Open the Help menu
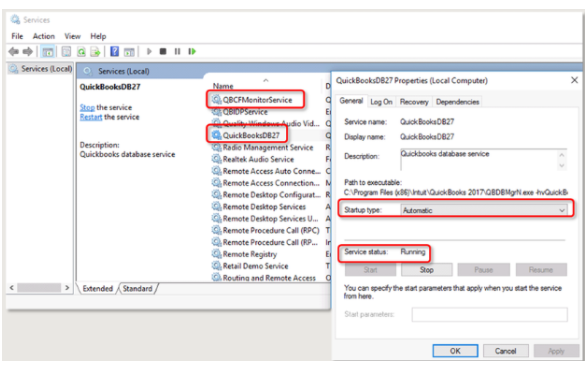 [x=98, y=36]
